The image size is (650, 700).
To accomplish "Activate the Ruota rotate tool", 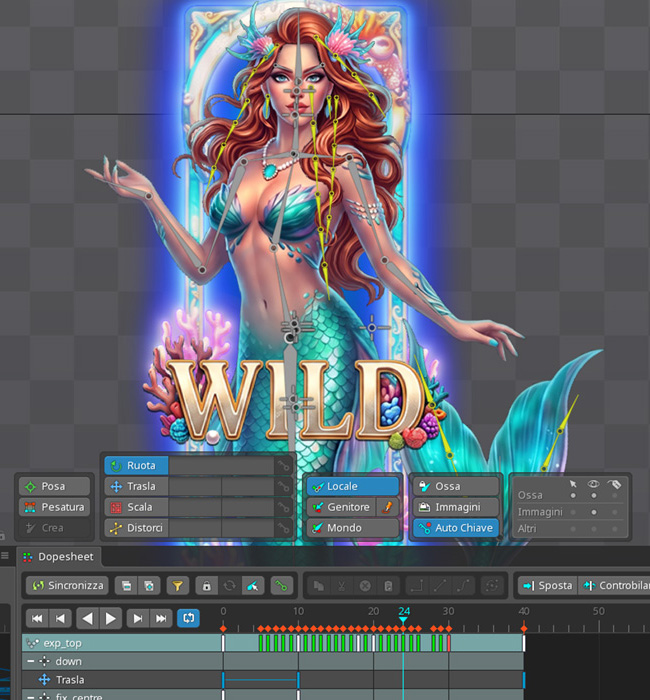I will pos(136,466).
